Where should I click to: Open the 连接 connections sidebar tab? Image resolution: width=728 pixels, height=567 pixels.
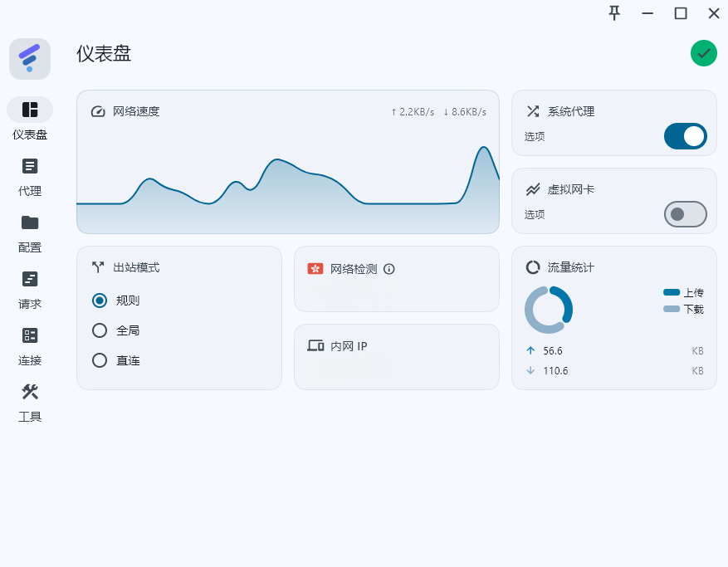coord(30,347)
